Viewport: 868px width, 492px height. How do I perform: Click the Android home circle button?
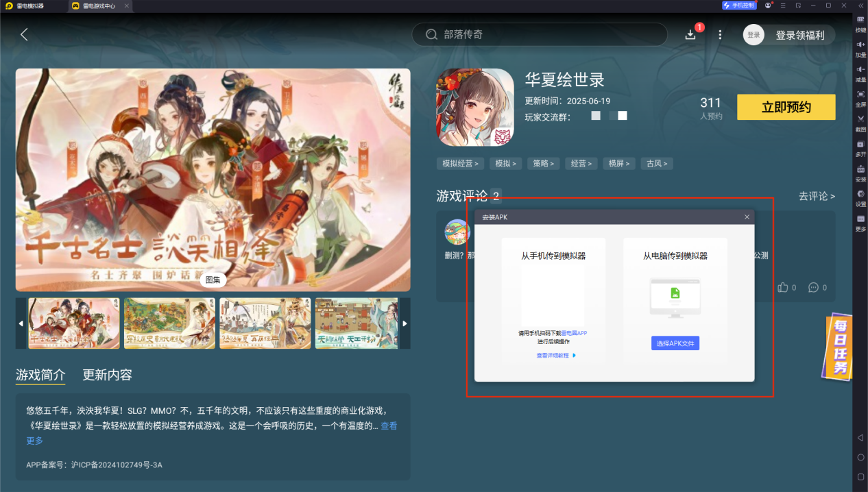coord(860,457)
